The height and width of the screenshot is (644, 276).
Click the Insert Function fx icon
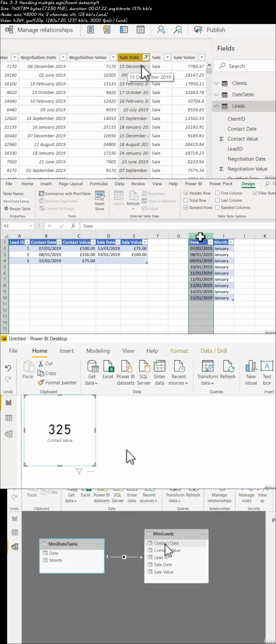tap(73, 226)
